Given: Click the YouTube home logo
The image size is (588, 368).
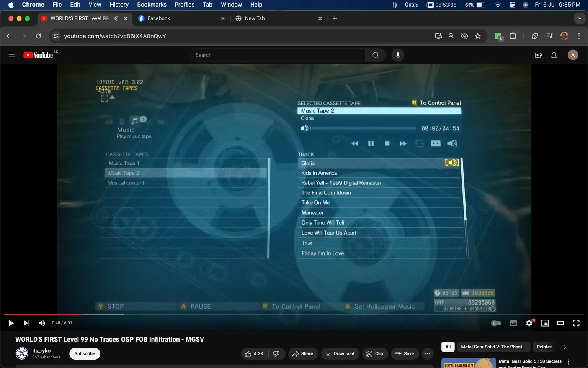Looking at the screenshot, I should (38, 55).
